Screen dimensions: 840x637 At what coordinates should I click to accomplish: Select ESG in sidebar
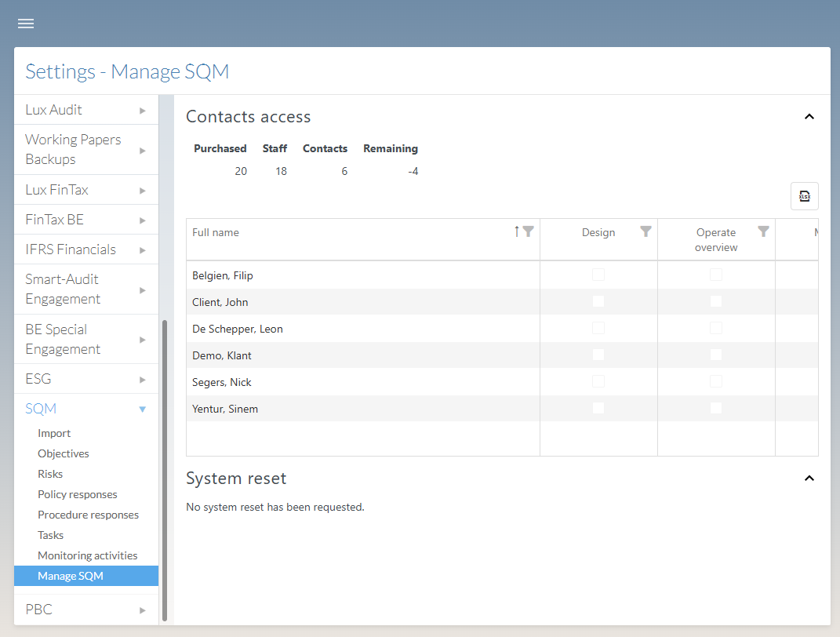[38, 380]
